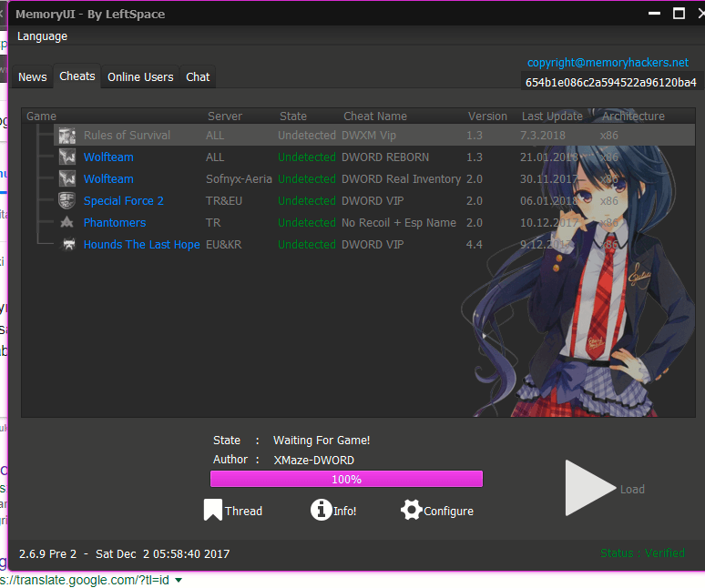This screenshot has height=588, width=705.
Task: Click the Undetected state of Phantomers
Action: pos(307,223)
